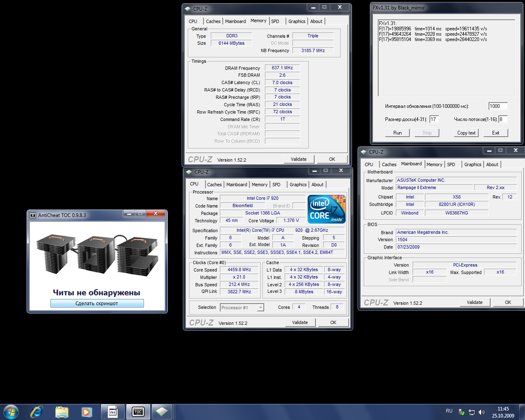525x420 pixels.
Task: Open About tab in Mainboard window
Action: (492, 164)
